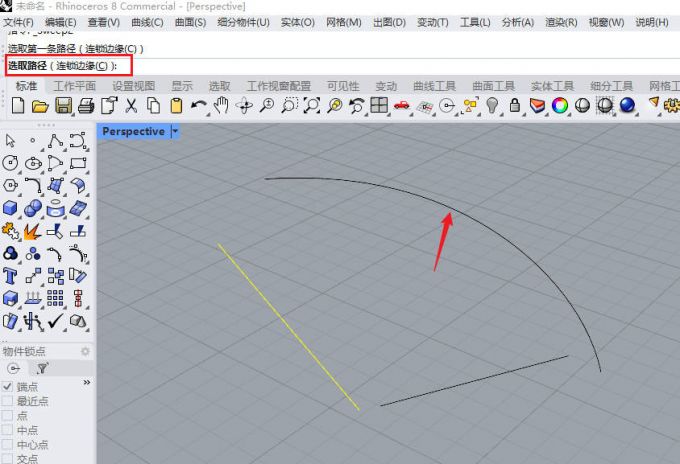Open the 物件锁点 panel gear settings
The image size is (680, 464).
click(x=85, y=351)
